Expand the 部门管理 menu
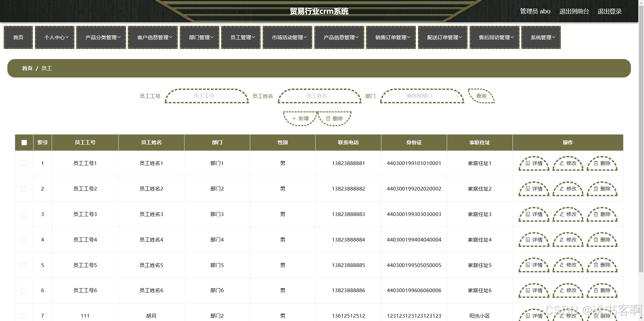Image resolution: width=644 pixels, height=321 pixels. coord(200,38)
